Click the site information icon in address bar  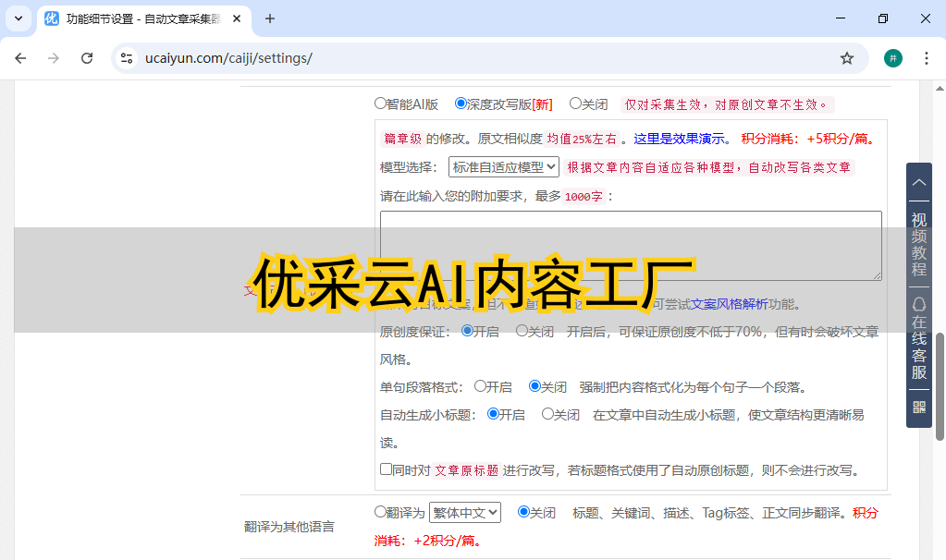click(128, 58)
